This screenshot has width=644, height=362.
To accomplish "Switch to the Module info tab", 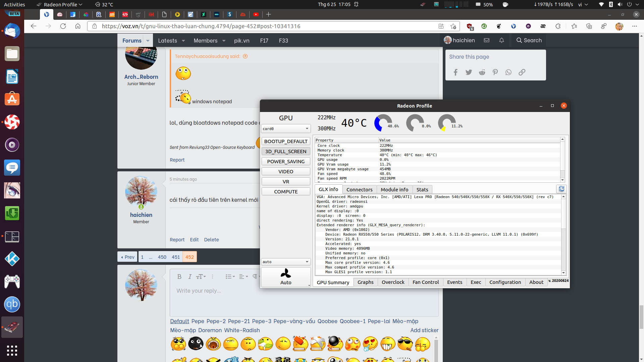I will pos(394,189).
